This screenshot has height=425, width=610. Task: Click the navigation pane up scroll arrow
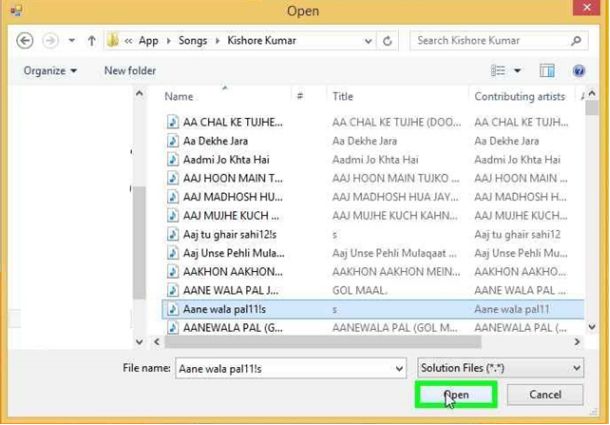139,93
